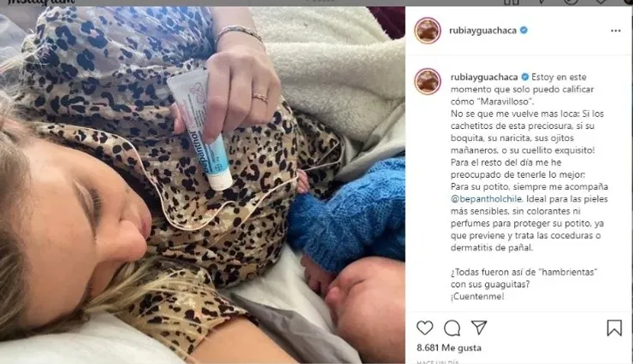Screen dimensions: 633x364
Task: Like the post with the heart icon
Action: pos(424,328)
